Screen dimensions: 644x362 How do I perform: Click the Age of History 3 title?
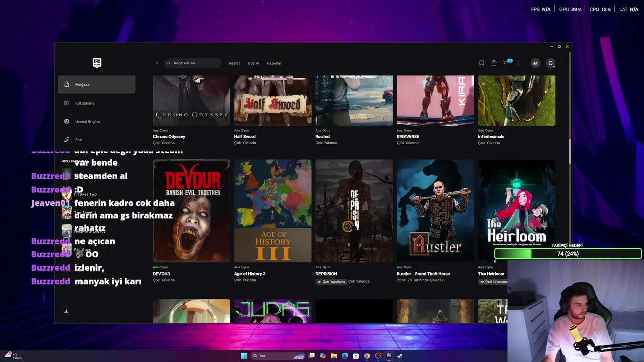(x=250, y=274)
